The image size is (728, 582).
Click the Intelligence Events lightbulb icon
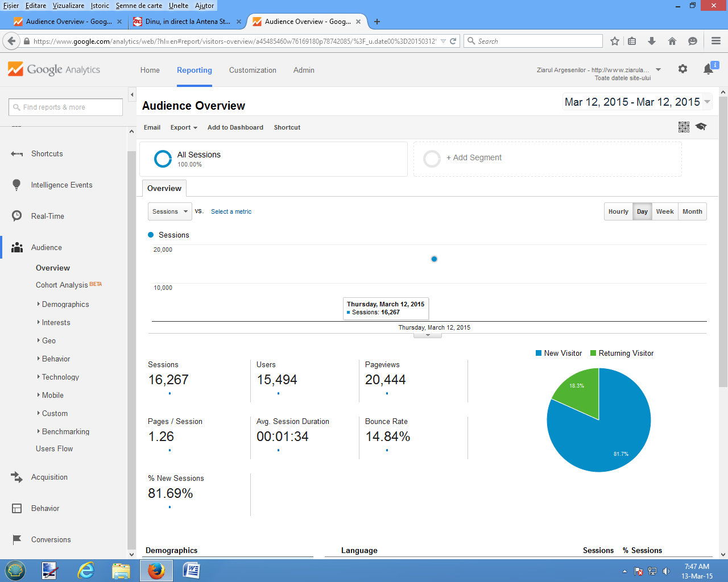(x=17, y=185)
